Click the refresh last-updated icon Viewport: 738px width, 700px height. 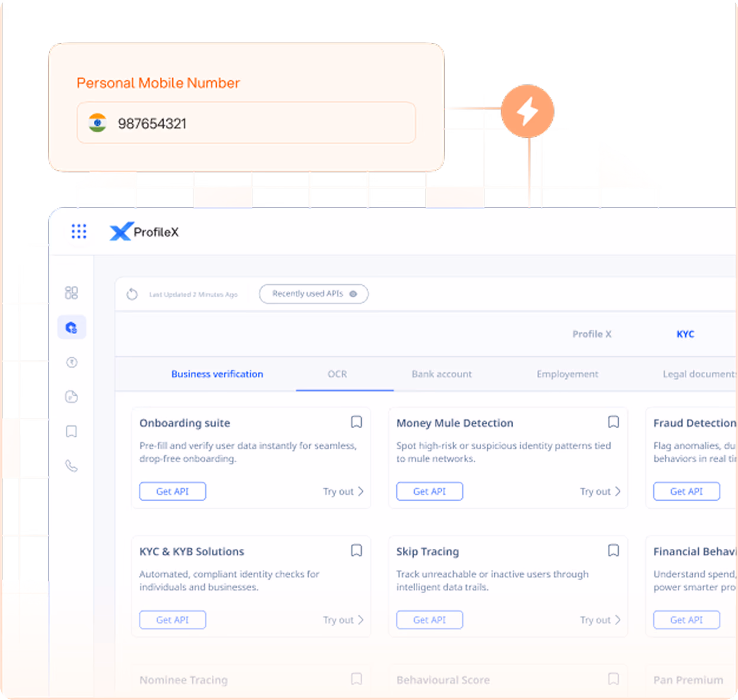click(132, 294)
